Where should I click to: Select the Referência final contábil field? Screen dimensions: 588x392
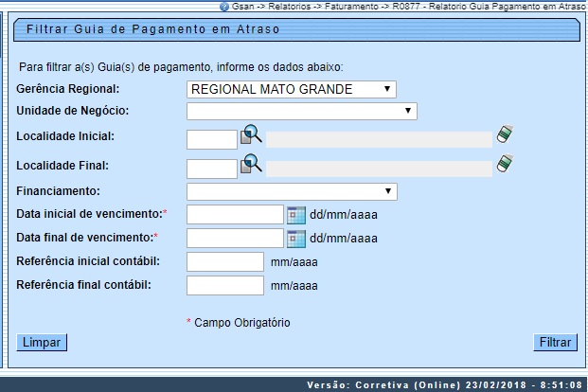224,285
